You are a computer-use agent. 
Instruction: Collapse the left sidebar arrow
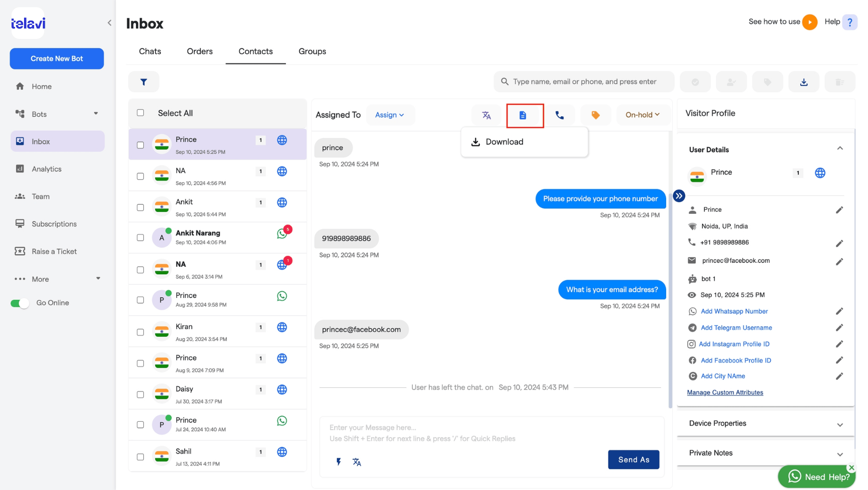110,23
